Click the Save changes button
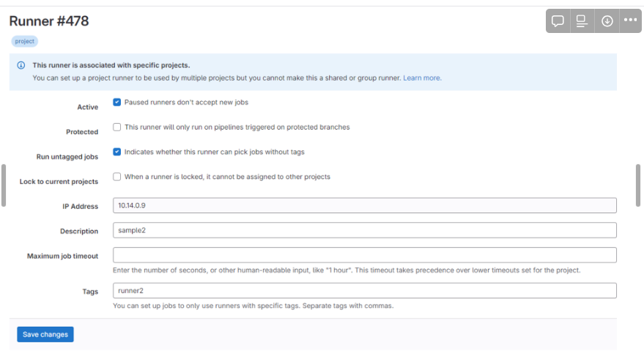 pos(45,334)
